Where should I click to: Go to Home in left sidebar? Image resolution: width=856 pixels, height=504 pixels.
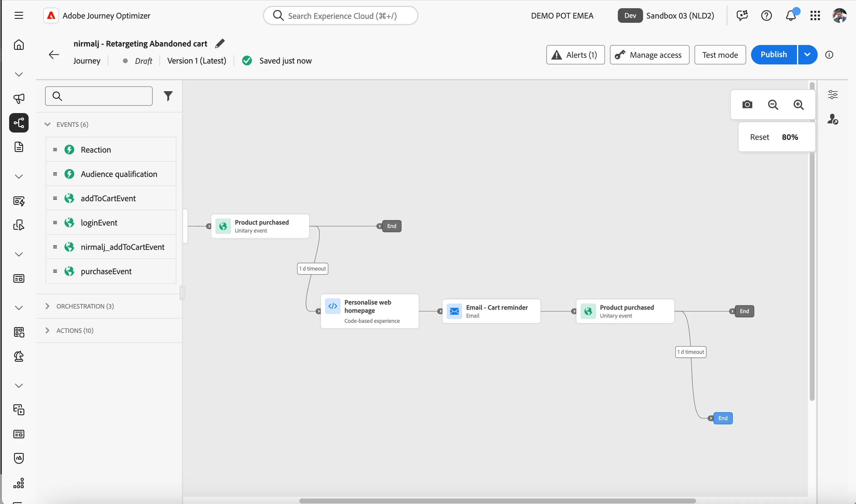[x=19, y=44]
